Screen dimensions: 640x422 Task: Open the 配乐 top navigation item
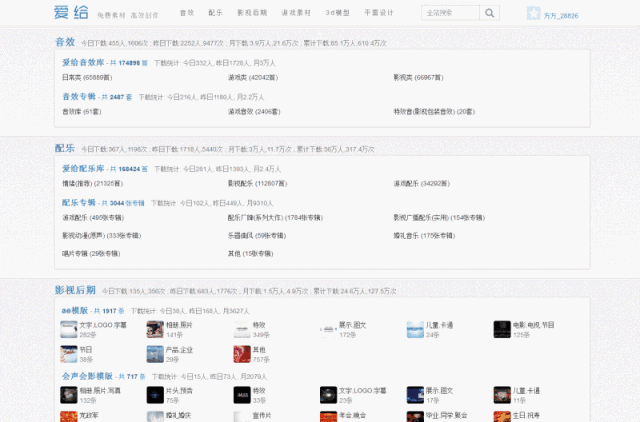pos(216,13)
